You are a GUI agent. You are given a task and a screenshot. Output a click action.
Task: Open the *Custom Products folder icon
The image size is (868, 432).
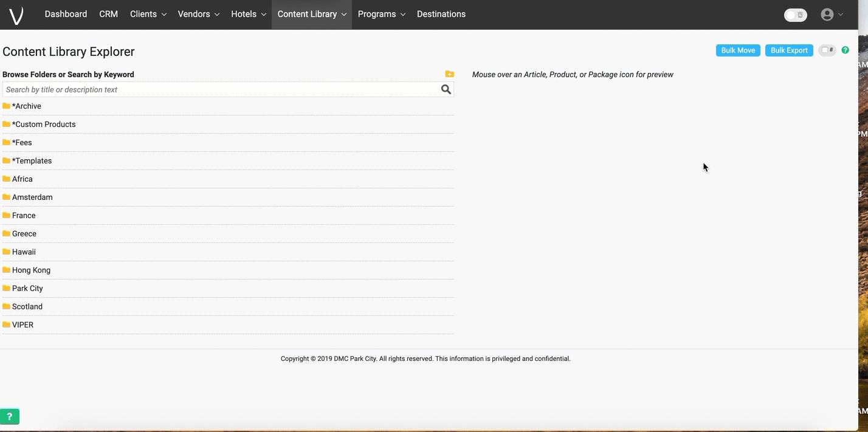coord(6,124)
